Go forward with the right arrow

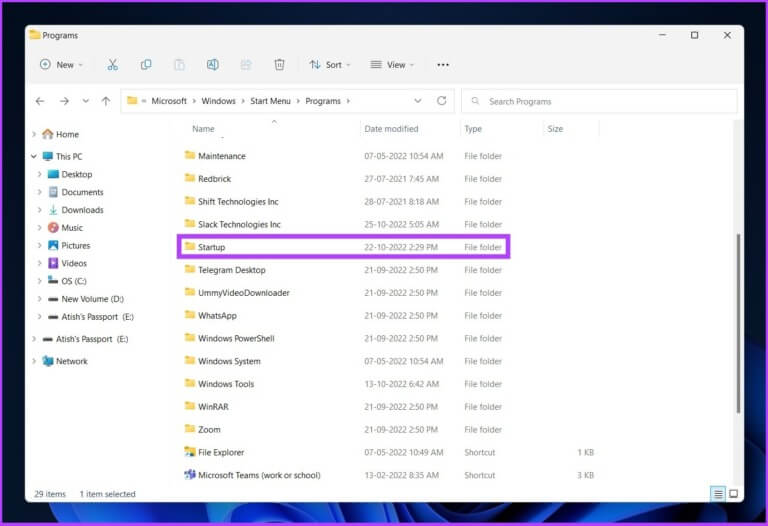tap(64, 101)
